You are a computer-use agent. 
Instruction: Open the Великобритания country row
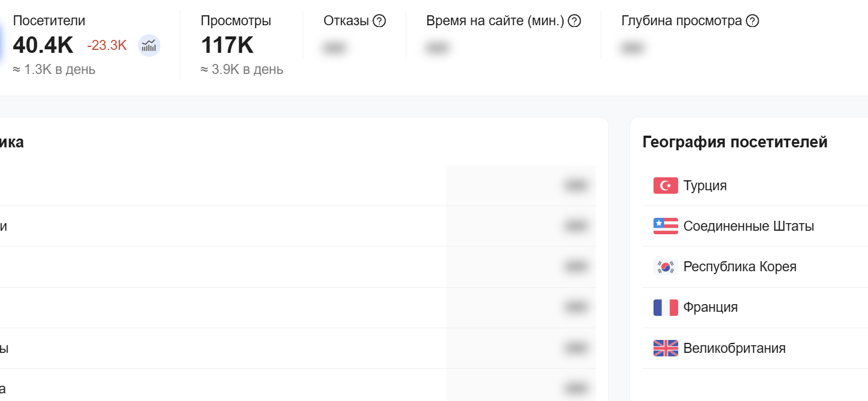(735, 348)
